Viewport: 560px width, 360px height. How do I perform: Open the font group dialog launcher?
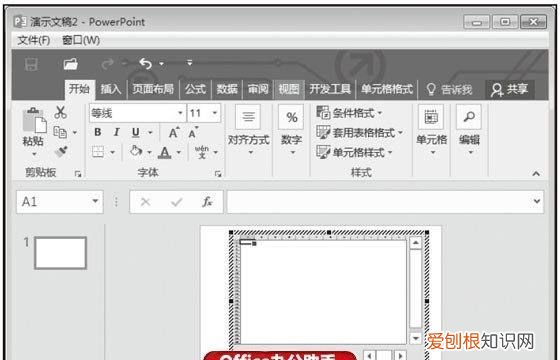tap(218, 174)
